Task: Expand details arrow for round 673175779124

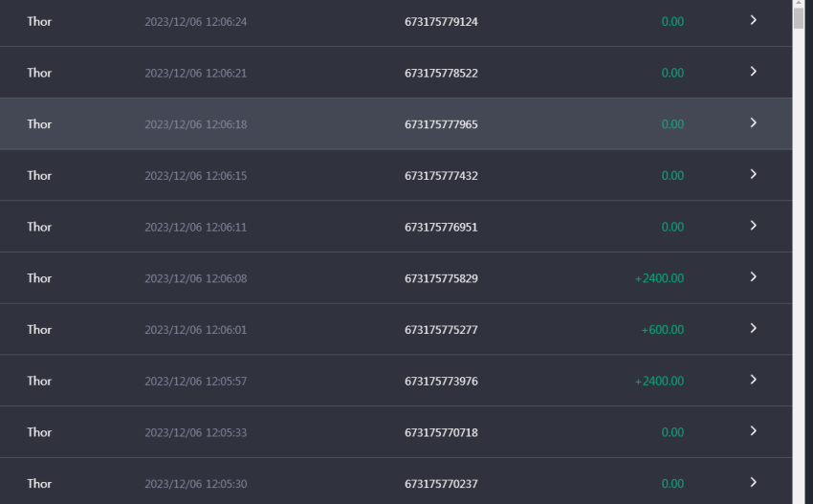Action: [754, 20]
